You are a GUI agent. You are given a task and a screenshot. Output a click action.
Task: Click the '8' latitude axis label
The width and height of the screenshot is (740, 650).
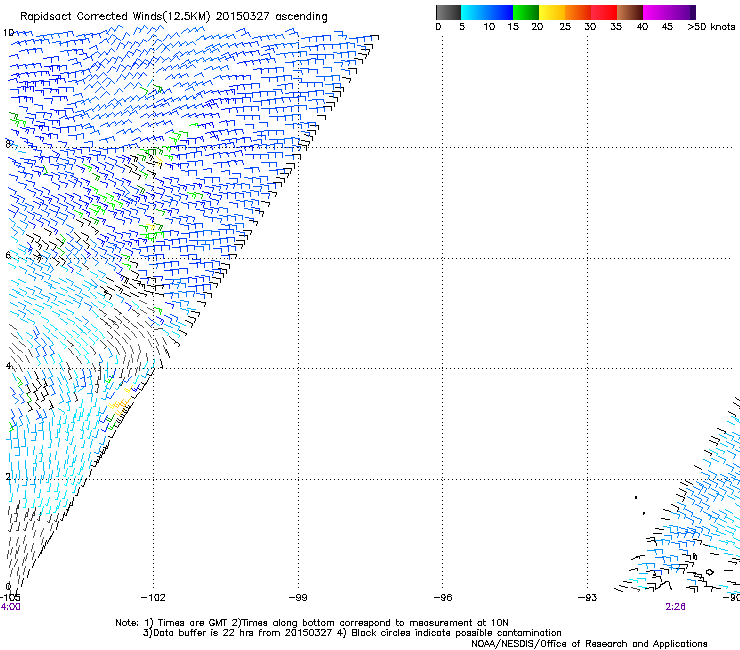point(8,144)
